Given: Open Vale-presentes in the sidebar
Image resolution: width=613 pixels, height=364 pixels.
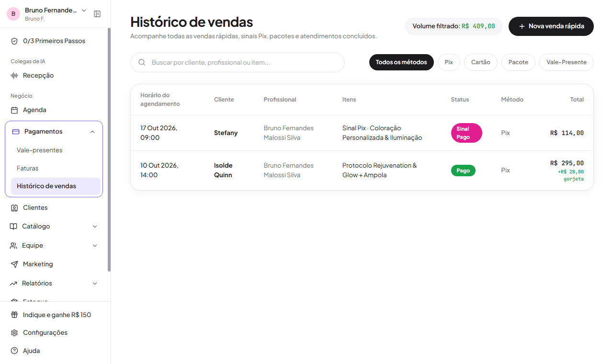Looking at the screenshot, I should click(x=56, y=150).
